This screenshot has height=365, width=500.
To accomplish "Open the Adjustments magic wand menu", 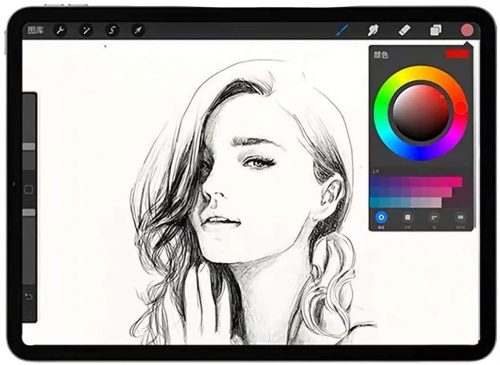I will tap(86, 31).
